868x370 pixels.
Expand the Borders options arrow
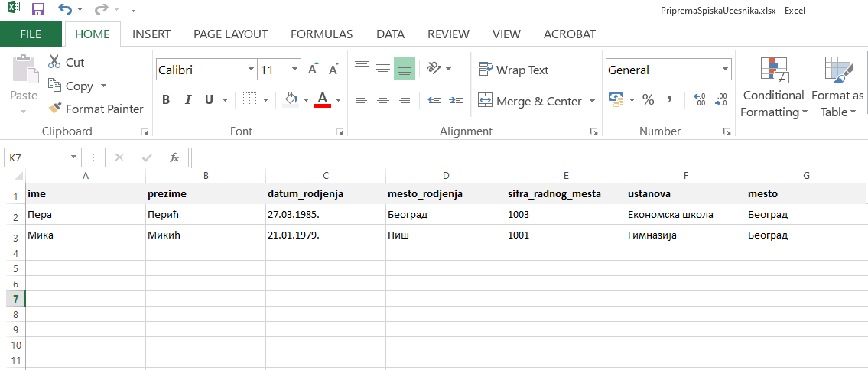click(265, 100)
